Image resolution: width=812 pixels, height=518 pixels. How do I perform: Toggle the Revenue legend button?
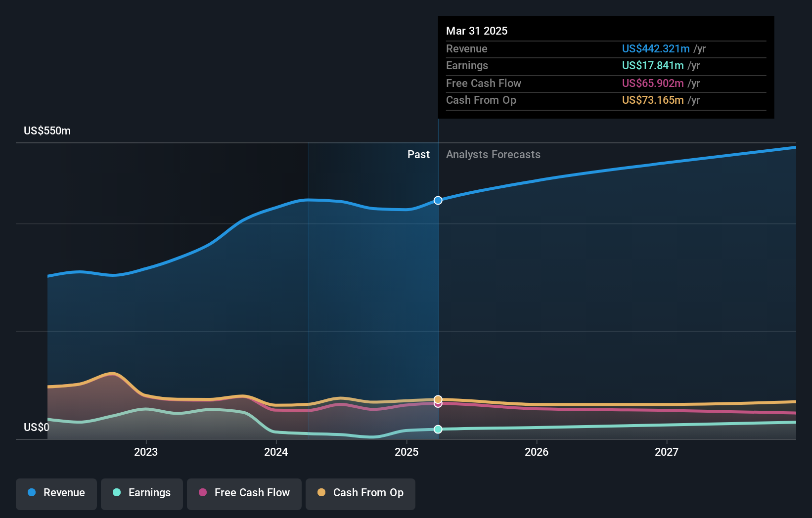click(56, 494)
